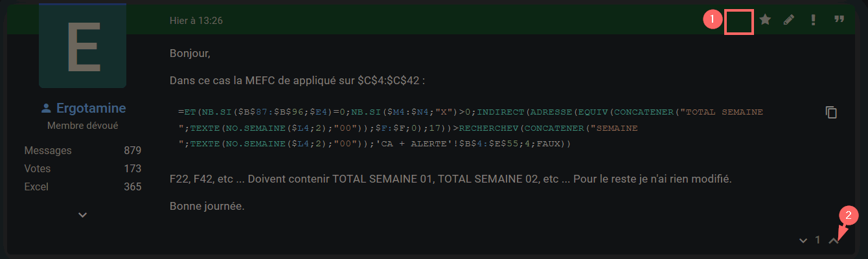Click the empty red highlighted box
The height and width of the screenshot is (259, 868).
pos(738,21)
